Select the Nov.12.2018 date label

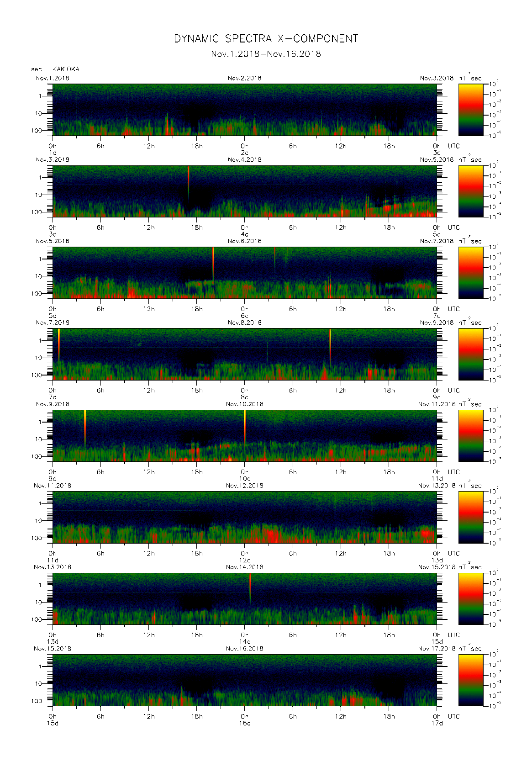245,486
